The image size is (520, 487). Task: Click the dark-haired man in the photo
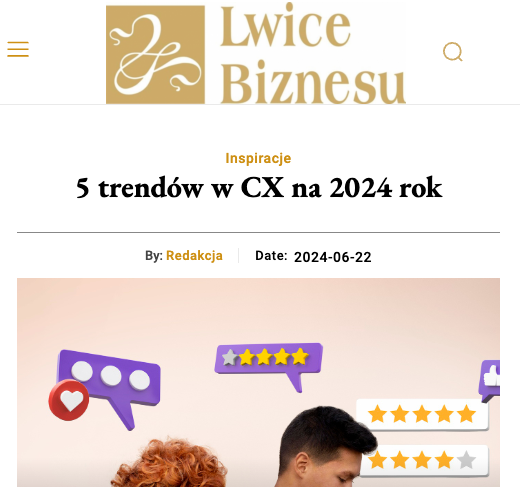pos(327,447)
